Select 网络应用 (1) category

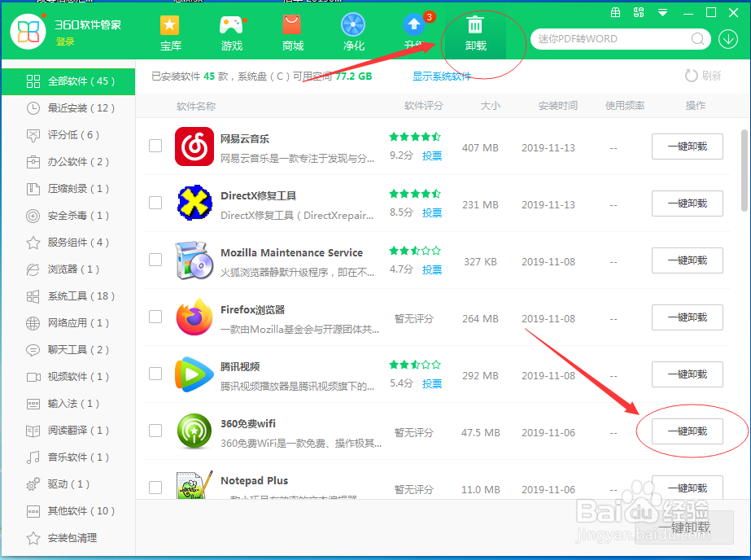click(x=68, y=323)
